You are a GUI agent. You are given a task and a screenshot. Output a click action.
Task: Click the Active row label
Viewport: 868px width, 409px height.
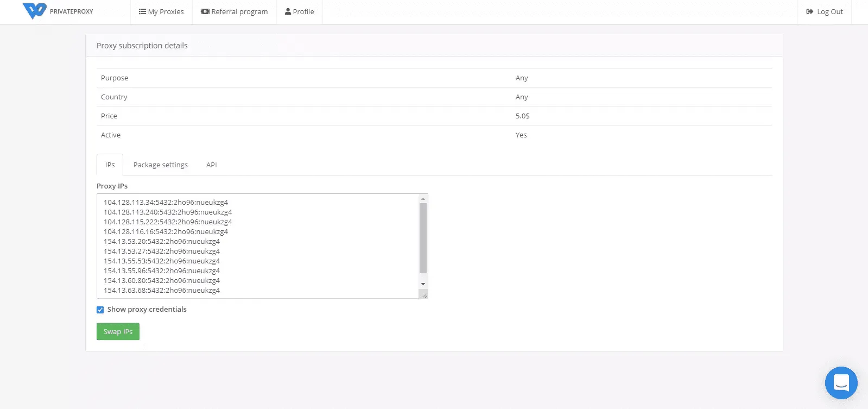[x=111, y=135]
